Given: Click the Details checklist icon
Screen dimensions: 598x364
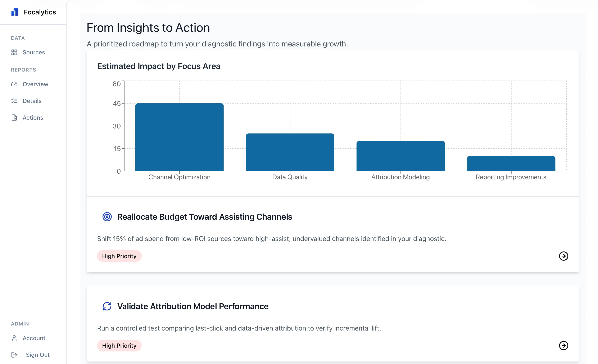Looking at the screenshot, I should (15, 101).
